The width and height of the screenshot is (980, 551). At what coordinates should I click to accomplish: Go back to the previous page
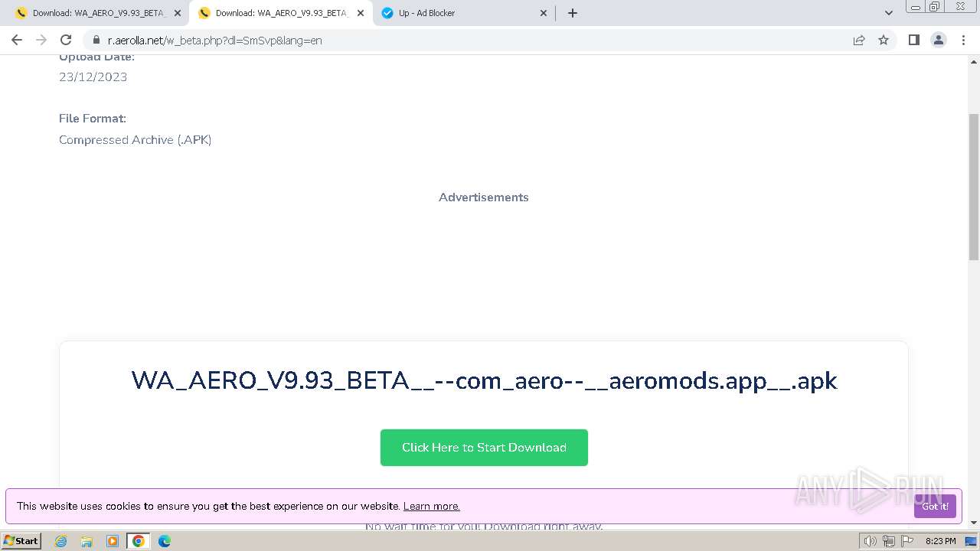click(17, 40)
